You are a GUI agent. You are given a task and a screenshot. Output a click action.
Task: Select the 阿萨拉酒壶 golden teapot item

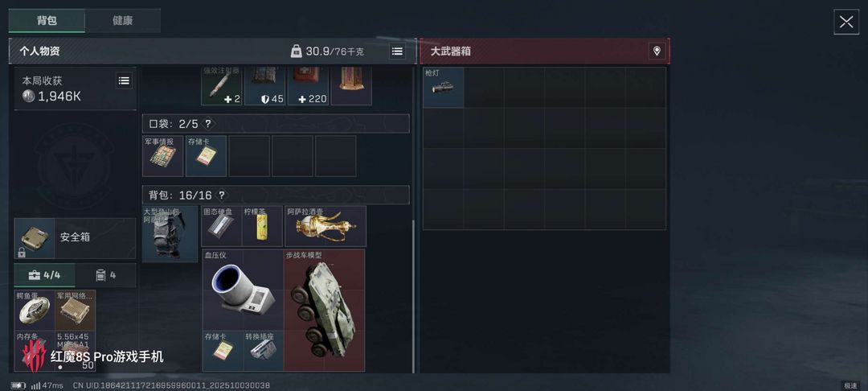coord(325,226)
